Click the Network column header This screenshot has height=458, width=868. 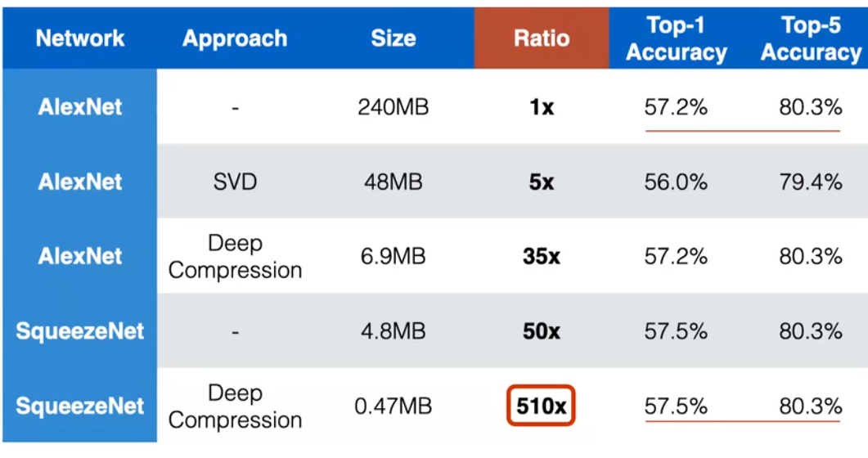point(80,38)
